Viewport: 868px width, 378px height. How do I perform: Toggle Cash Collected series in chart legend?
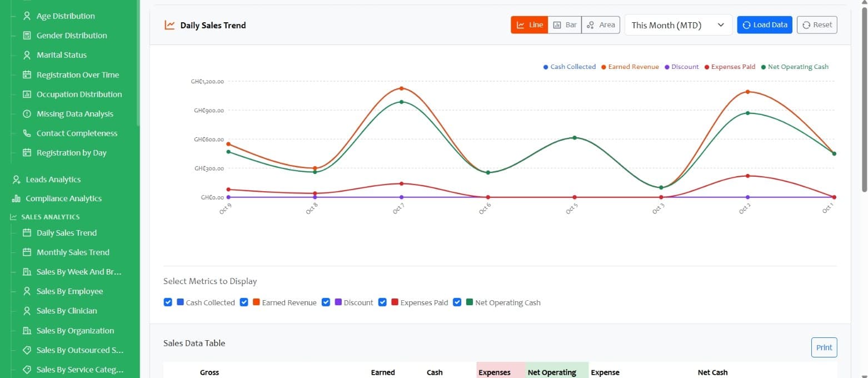pos(570,67)
